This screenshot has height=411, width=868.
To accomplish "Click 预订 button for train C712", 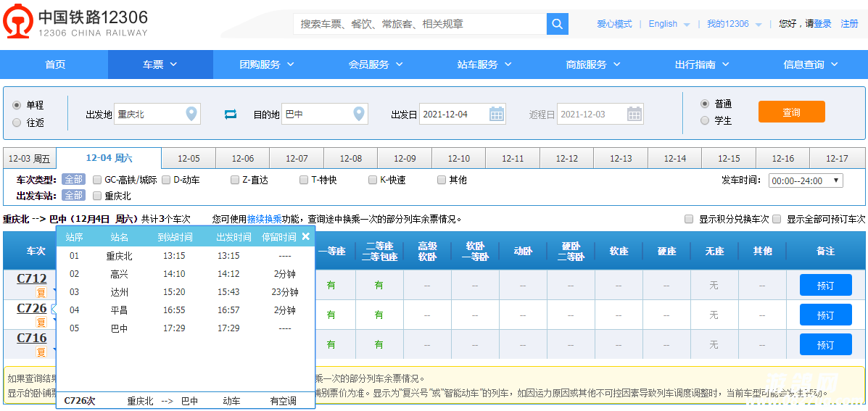I will [825, 285].
